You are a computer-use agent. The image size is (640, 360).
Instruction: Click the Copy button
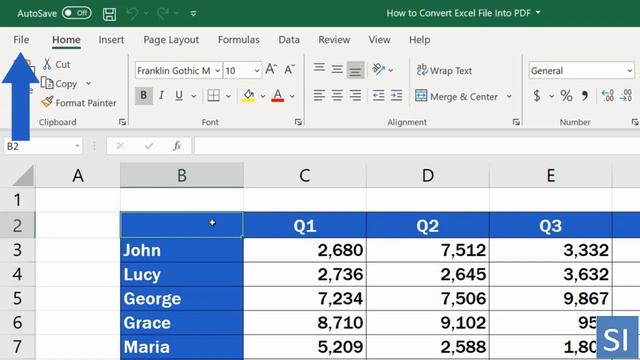[x=60, y=84]
